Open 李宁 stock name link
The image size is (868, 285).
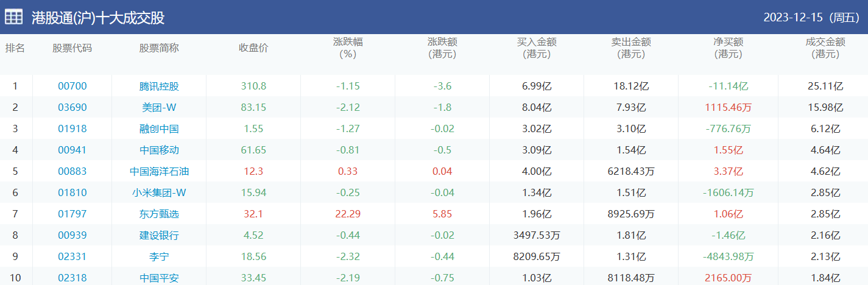pyautogui.click(x=159, y=257)
